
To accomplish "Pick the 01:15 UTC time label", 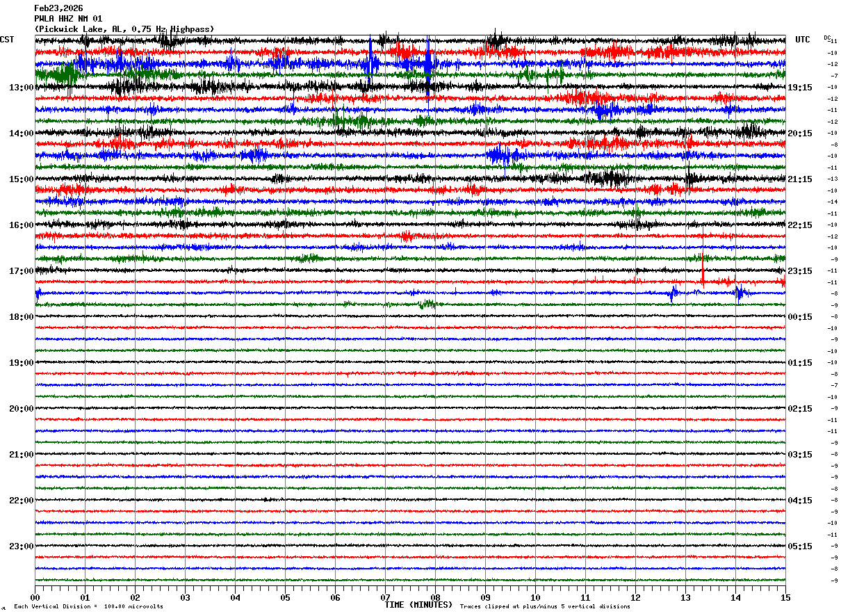I will (x=800, y=363).
